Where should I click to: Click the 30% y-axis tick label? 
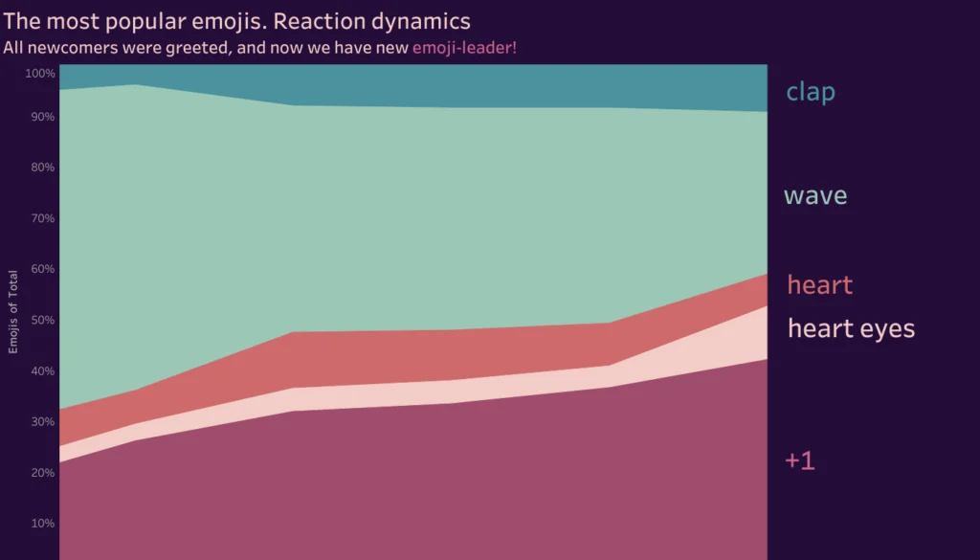click(x=43, y=422)
